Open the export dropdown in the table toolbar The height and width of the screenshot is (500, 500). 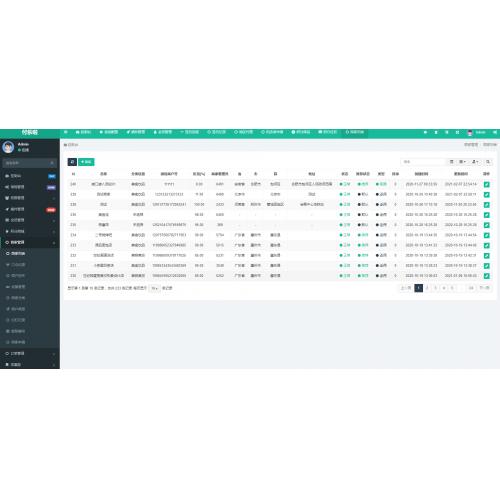click(x=475, y=162)
